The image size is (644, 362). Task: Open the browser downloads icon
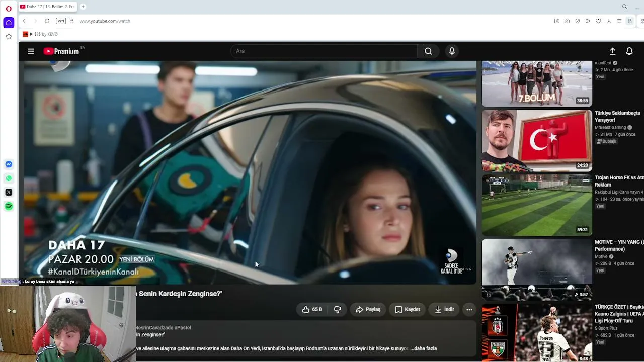[x=609, y=21]
